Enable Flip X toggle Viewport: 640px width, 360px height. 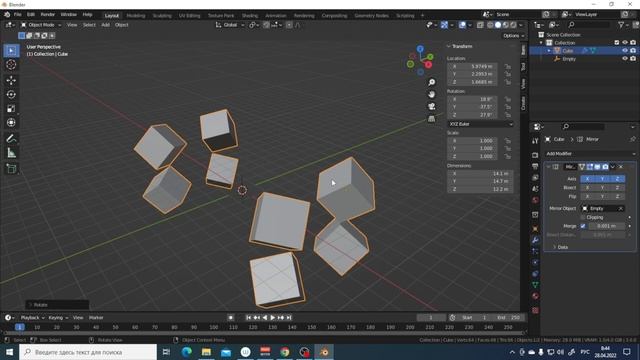587,196
